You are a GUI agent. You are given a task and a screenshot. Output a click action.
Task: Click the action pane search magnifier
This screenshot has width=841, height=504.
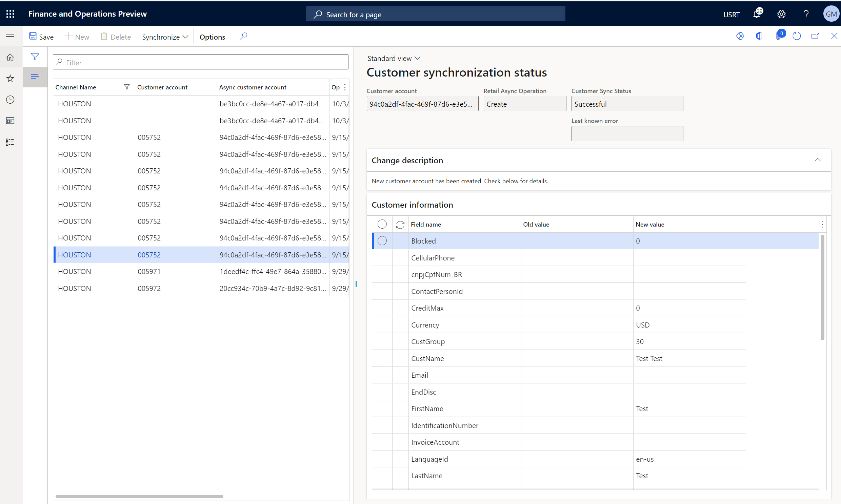pos(244,36)
